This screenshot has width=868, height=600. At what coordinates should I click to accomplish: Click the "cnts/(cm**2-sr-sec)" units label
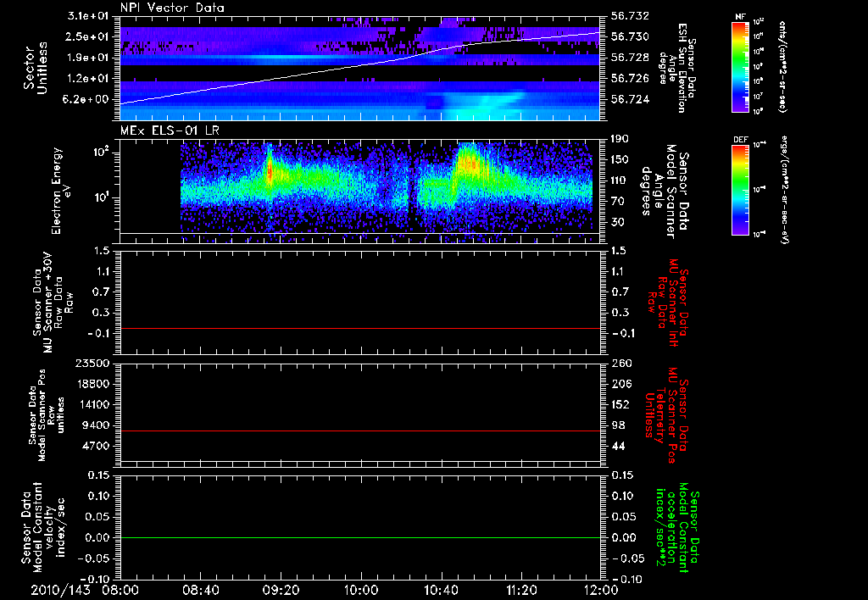[782, 66]
